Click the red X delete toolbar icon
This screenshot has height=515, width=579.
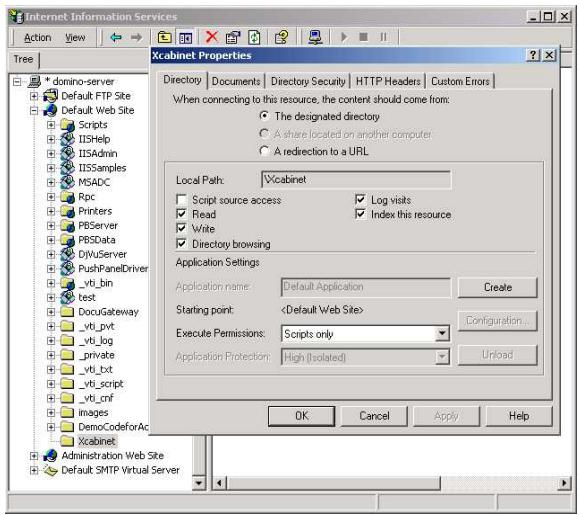coord(212,37)
